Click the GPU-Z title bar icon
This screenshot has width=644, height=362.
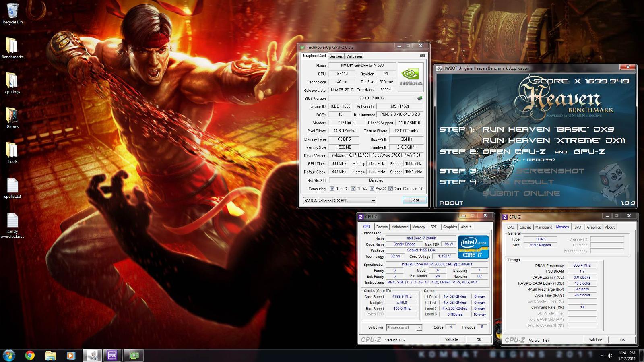303,47
